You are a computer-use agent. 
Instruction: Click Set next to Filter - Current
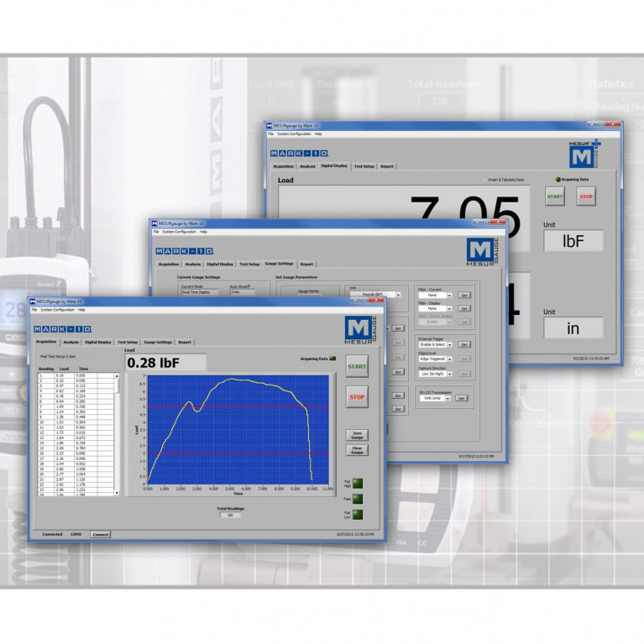[x=464, y=296]
